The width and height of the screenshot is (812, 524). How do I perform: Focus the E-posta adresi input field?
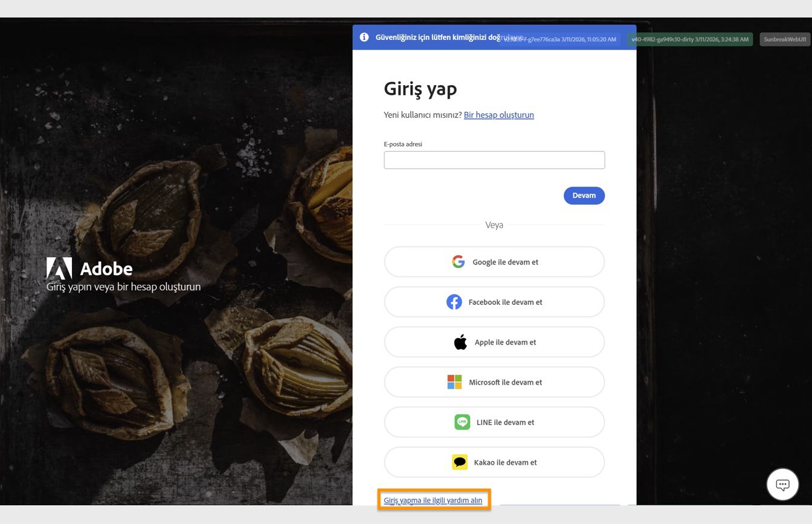click(494, 160)
